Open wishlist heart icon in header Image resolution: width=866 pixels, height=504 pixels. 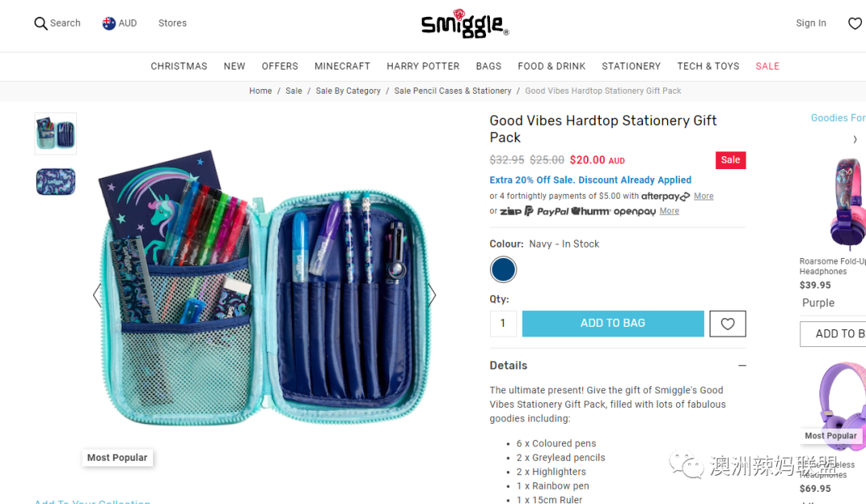855,23
